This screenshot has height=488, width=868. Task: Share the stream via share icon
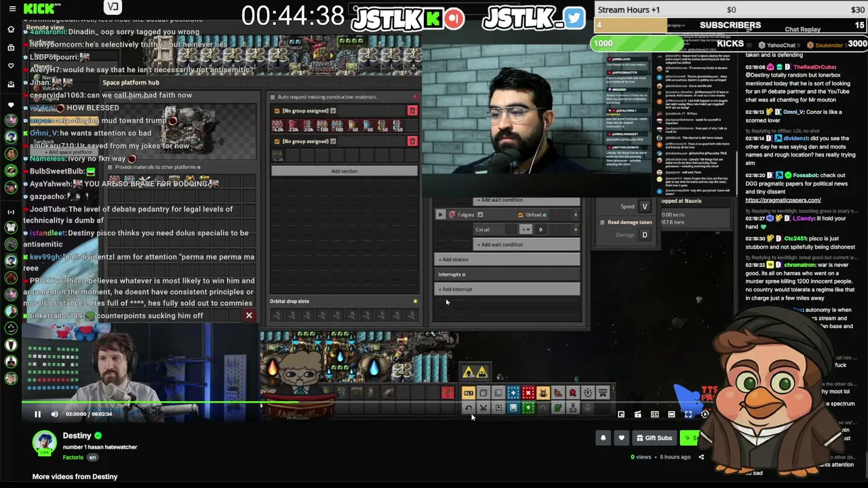click(701, 457)
